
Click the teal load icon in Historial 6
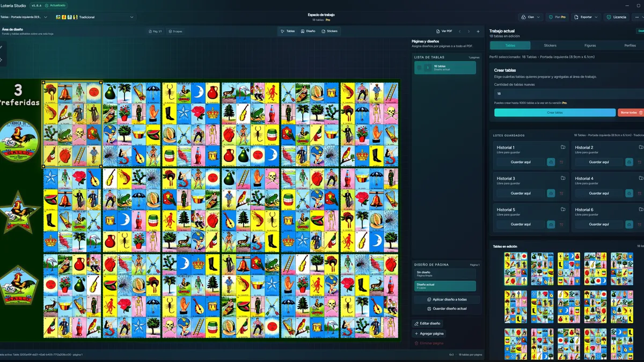[629, 224]
